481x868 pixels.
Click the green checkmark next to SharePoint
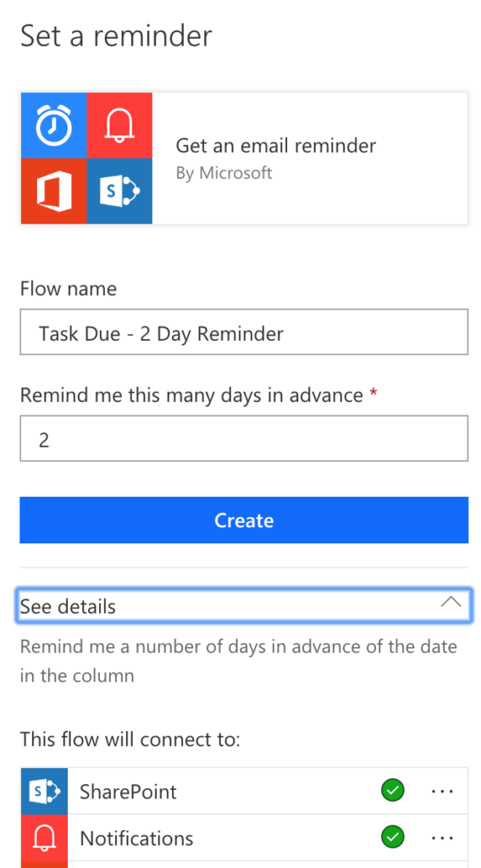coord(393,791)
